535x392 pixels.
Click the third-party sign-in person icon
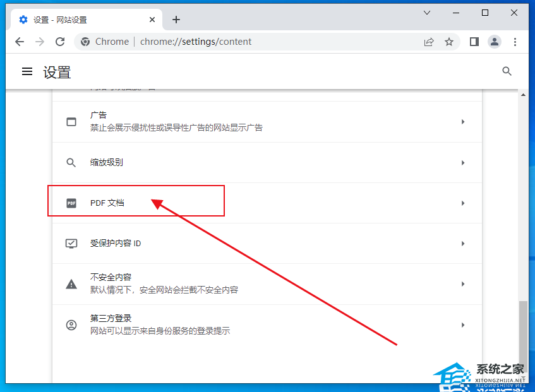[71, 325]
